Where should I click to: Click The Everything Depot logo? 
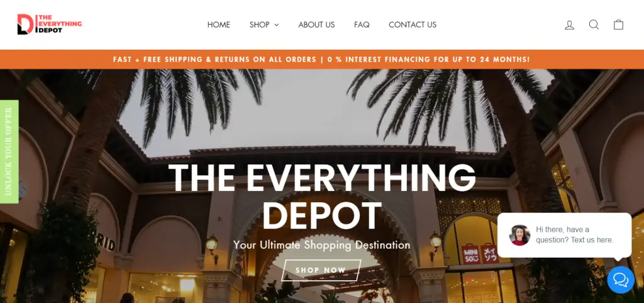(x=49, y=25)
